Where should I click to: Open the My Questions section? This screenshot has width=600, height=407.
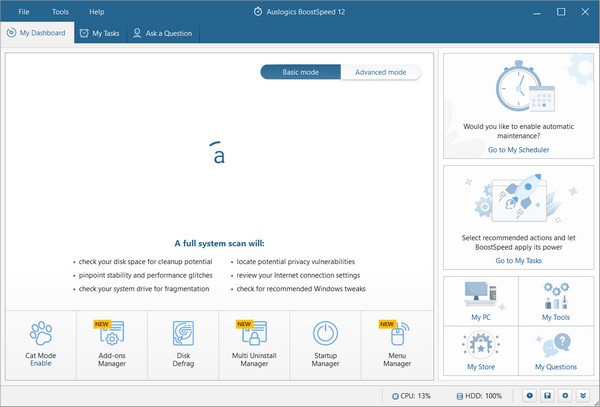[x=556, y=352]
